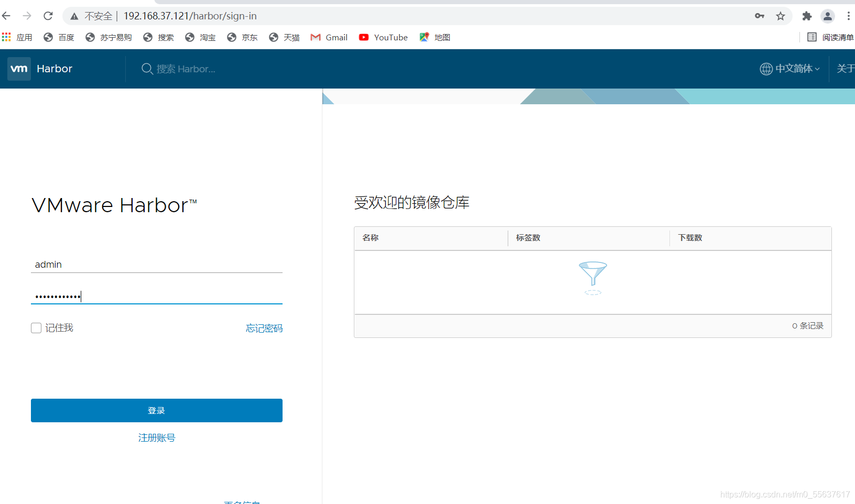
Task: Sort by 标签数 column header
Action: [528, 238]
